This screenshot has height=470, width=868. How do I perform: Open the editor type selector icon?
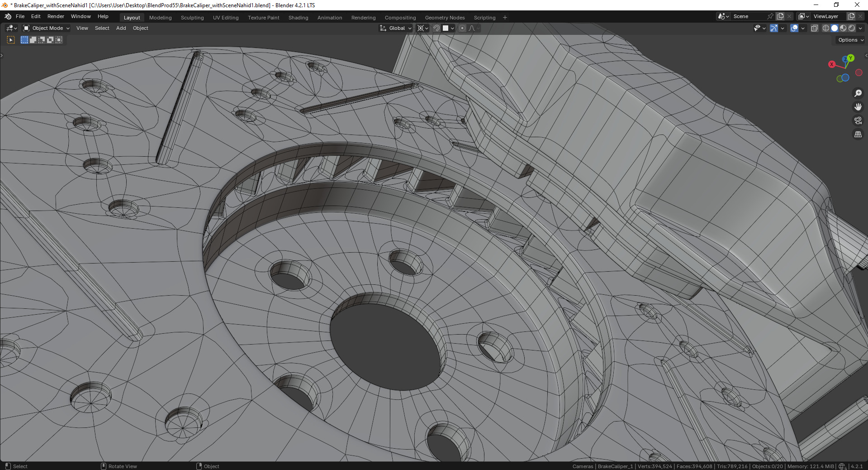click(11, 28)
